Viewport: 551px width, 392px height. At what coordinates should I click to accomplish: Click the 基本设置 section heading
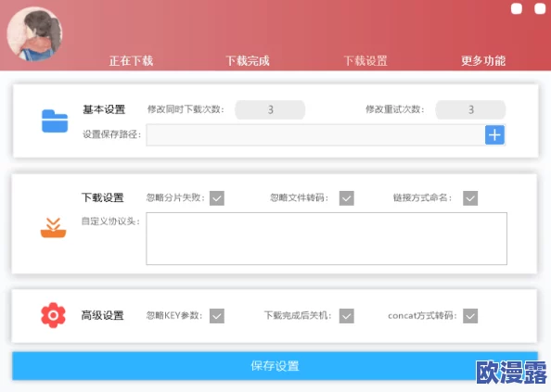click(104, 109)
